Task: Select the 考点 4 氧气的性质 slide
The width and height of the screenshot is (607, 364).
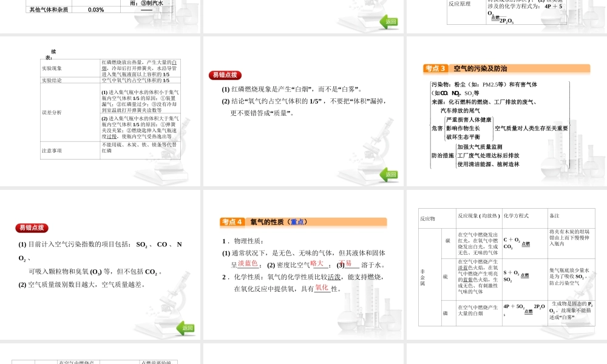Action: pos(303,265)
